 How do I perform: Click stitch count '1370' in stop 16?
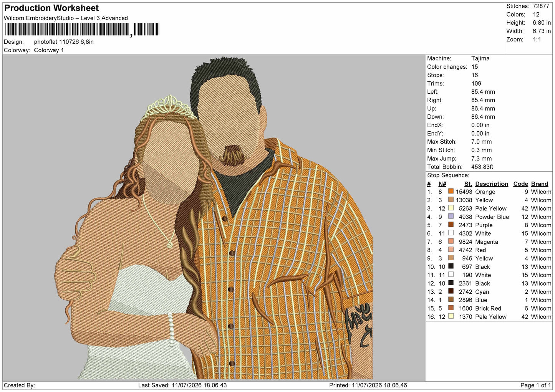[466, 317]
